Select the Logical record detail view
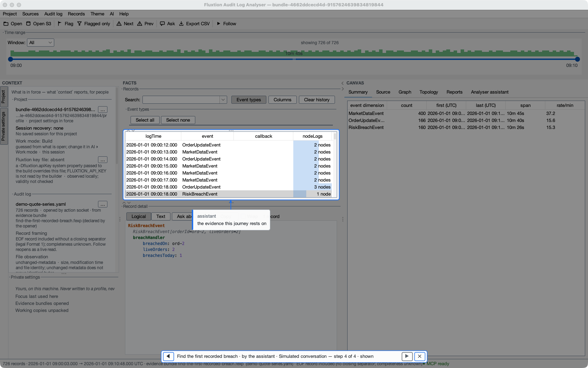The height and width of the screenshot is (368, 588). point(139,217)
